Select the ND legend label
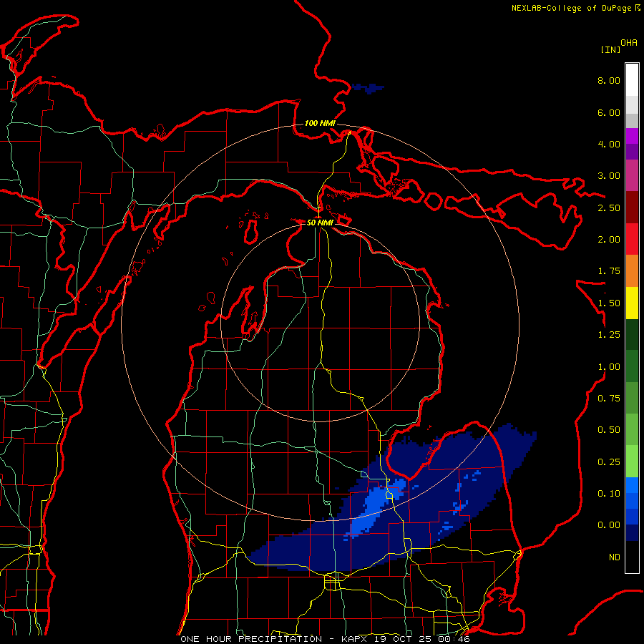Screen dimensions: 644x644 pyautogui.click(x=615, y=557)
